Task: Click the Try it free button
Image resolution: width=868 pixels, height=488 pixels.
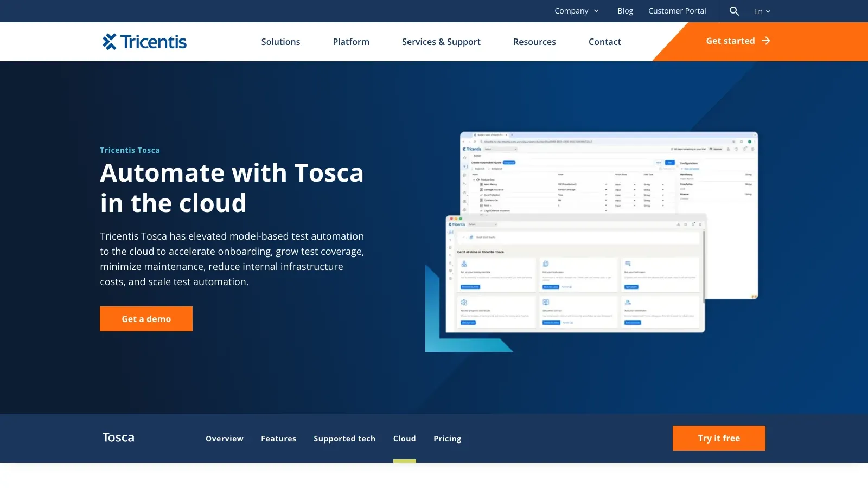Action: click(719, 438)
